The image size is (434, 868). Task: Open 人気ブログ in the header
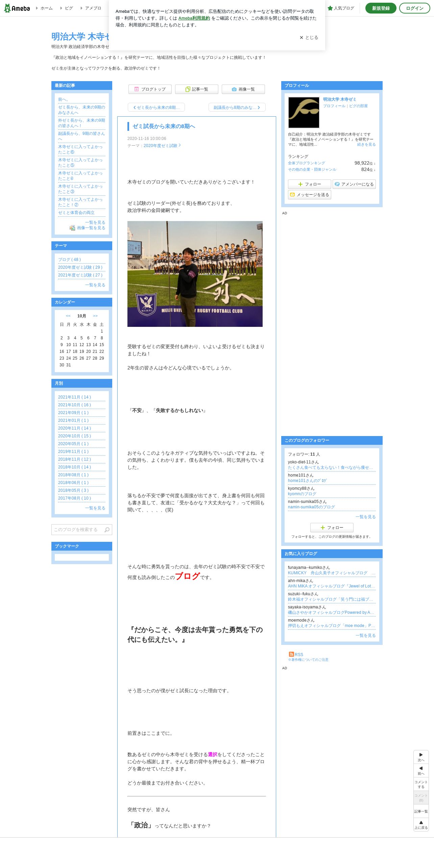(341, 8)
